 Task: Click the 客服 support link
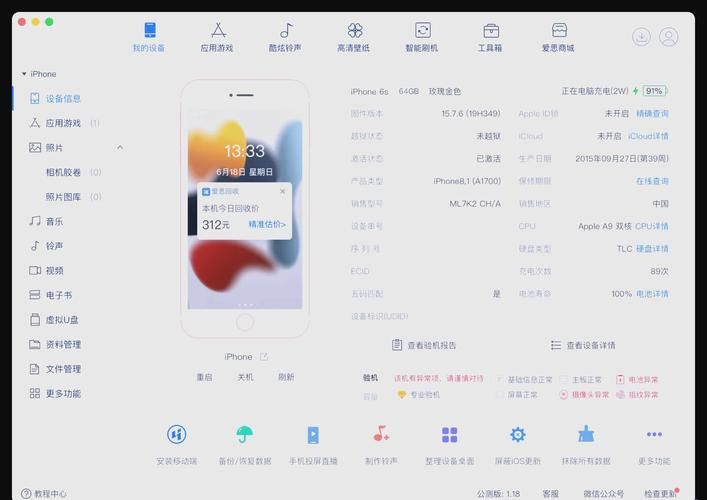[551, 494]
